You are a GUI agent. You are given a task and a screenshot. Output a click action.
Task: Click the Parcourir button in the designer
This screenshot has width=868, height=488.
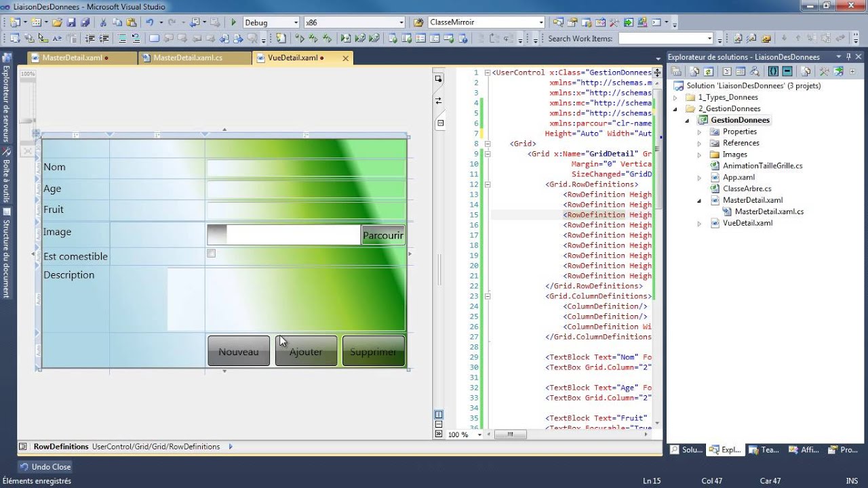[383, 235]
